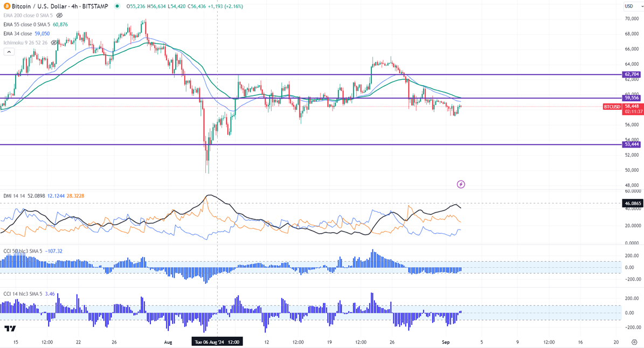Click the high value H56,634
644x348 pixels.
coord(157,6)
